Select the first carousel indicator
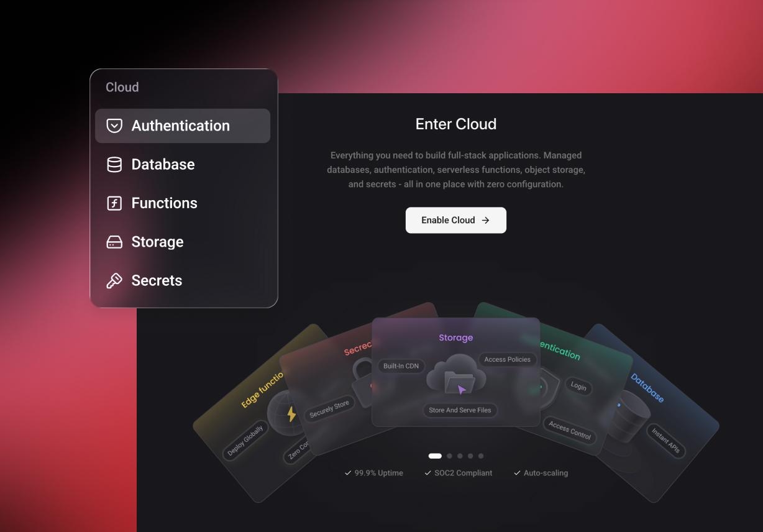 point(435,456)
